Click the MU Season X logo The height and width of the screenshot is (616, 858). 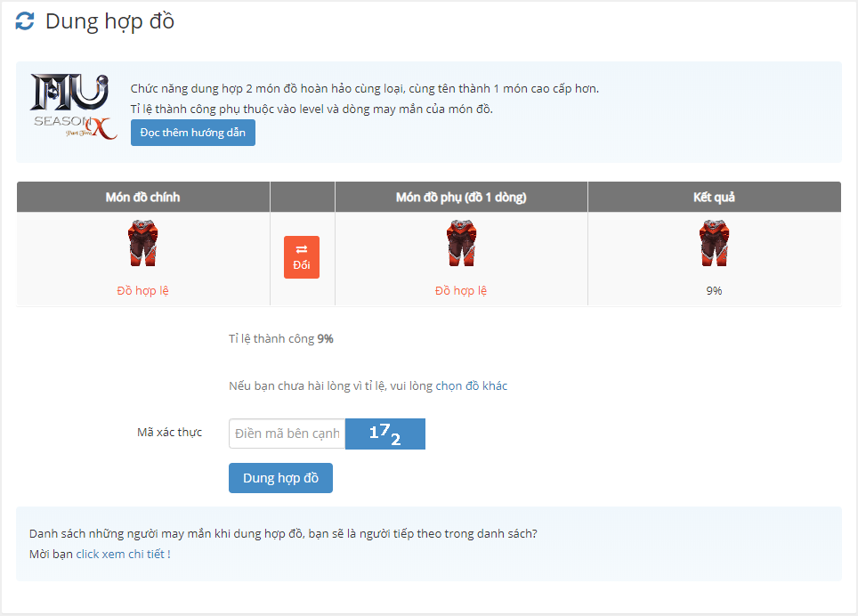tap(73, 108)
